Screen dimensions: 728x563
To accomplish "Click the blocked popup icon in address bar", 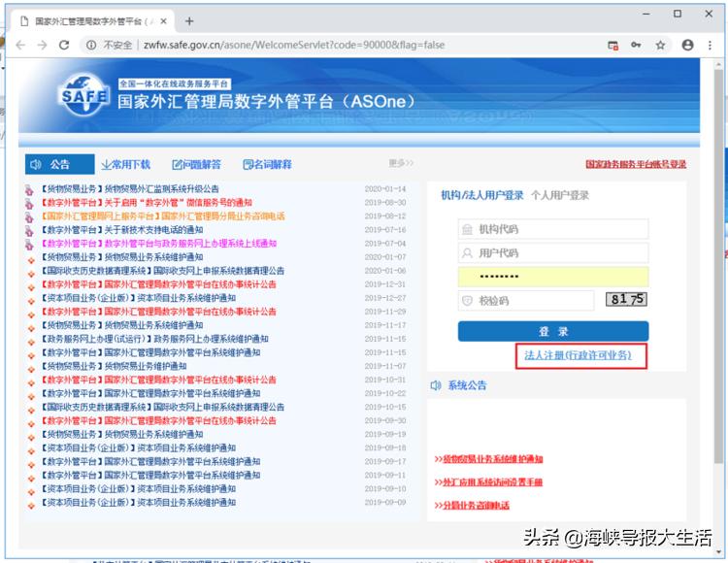I will tap(612, 45).
